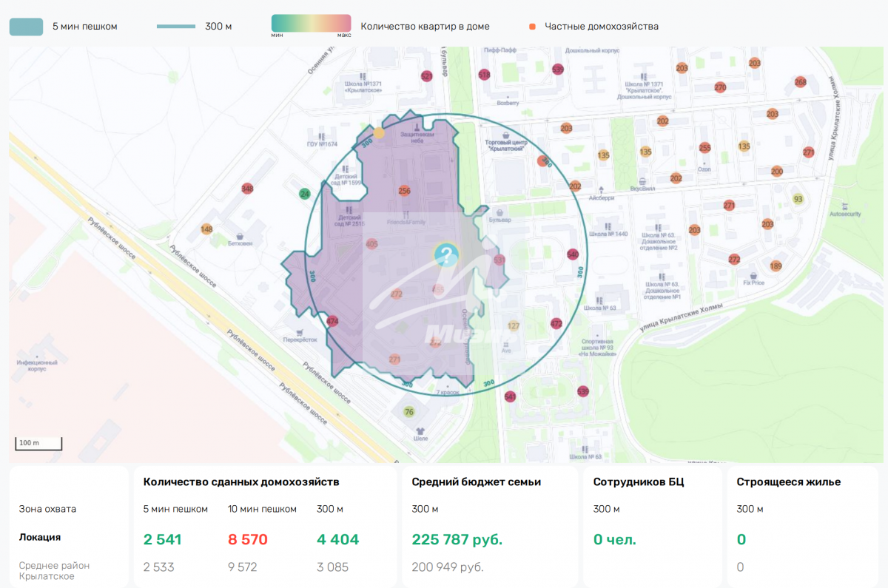Click the Торговый центр Крылатский basket icon
This screenshot has width=888, height=588.
(504, 135)
